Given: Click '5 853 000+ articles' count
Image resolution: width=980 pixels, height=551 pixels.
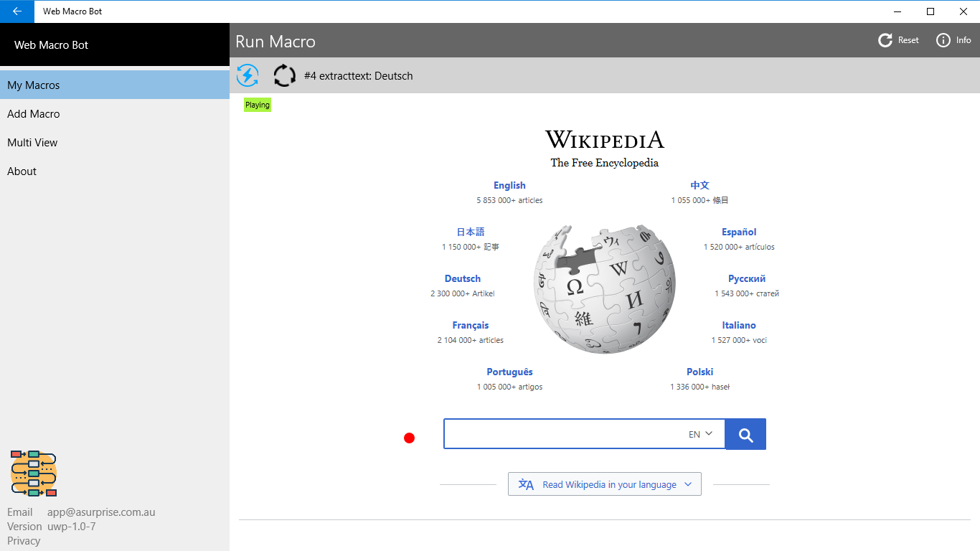Looking at the screenshot, I should click(x=509, y=200).
